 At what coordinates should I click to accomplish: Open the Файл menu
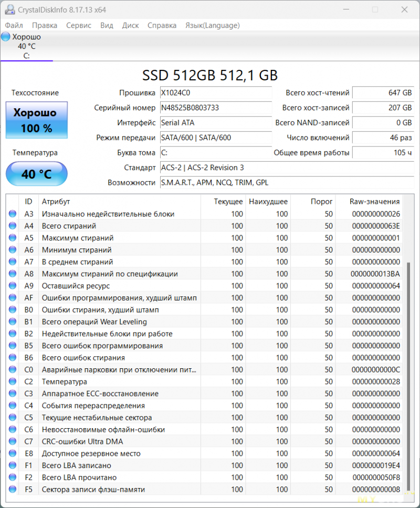point(14,25)
